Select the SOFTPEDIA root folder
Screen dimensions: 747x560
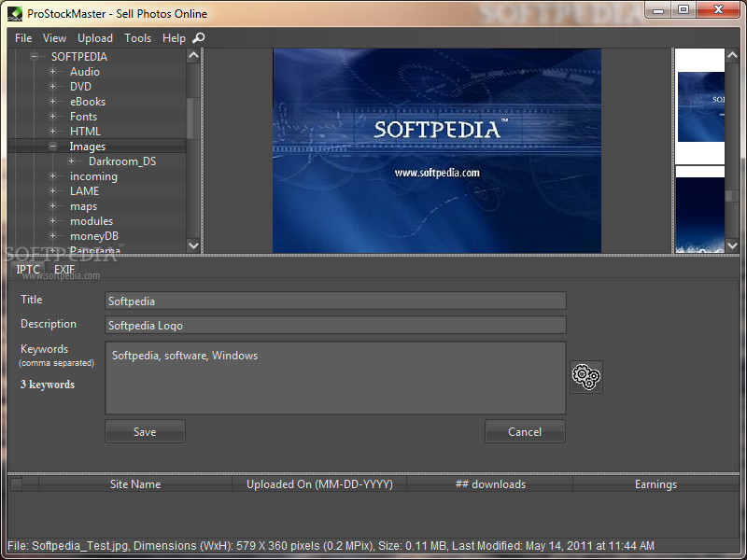[79, 56]
